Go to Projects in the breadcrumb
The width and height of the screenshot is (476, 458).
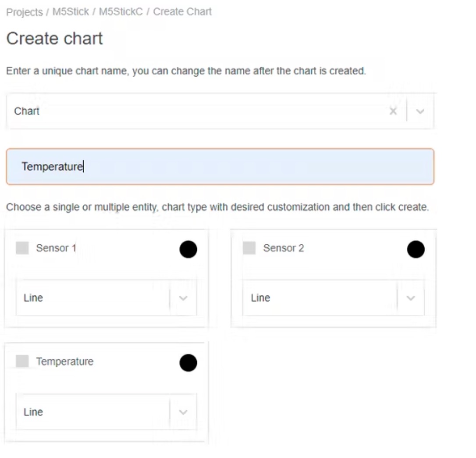25,12
